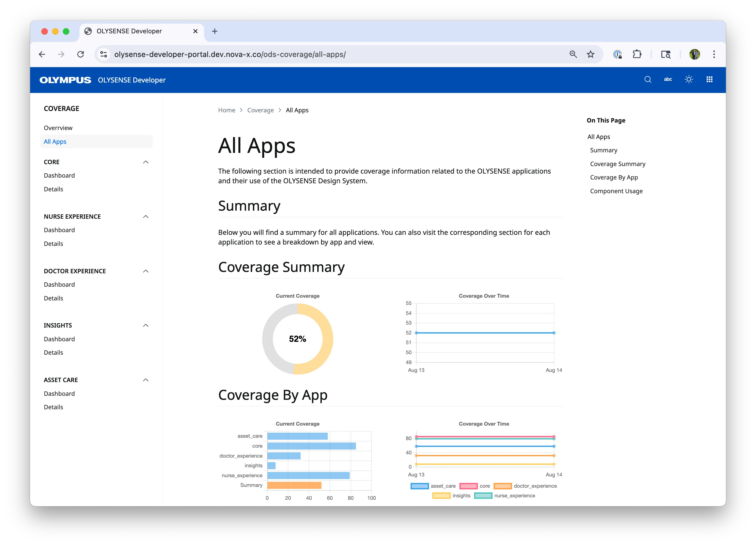This screenshot has width=756, height=546.
Task: Bookmark this page with the star icon
Action: pos(590,54)
